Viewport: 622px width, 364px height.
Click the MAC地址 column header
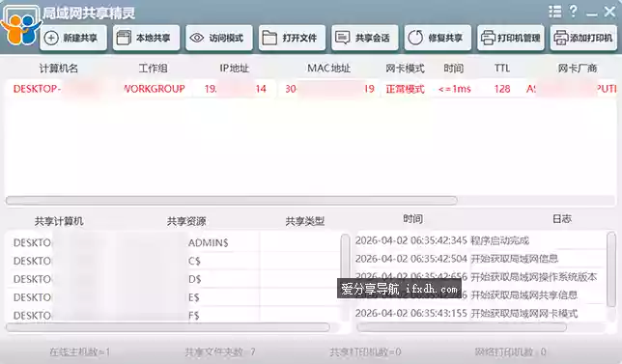[328, 69]
